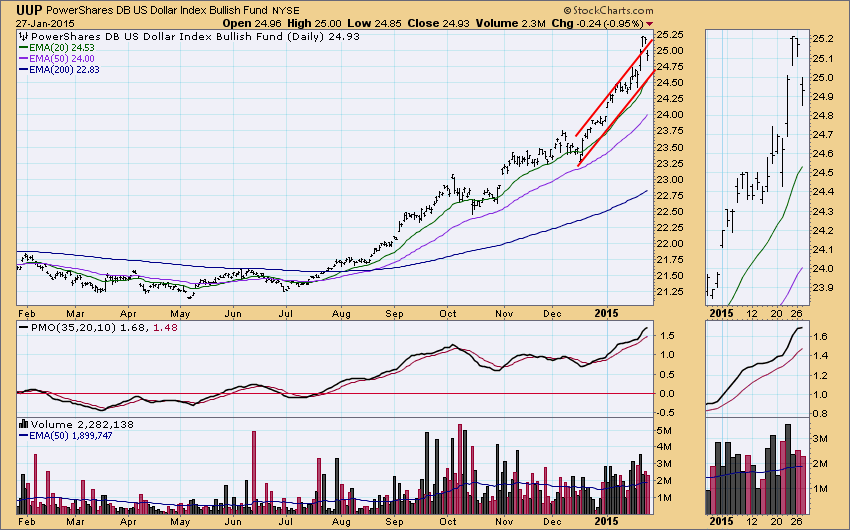Select the Volume 2.3M header value
850x530 pixels.
(x=511, y=23)
